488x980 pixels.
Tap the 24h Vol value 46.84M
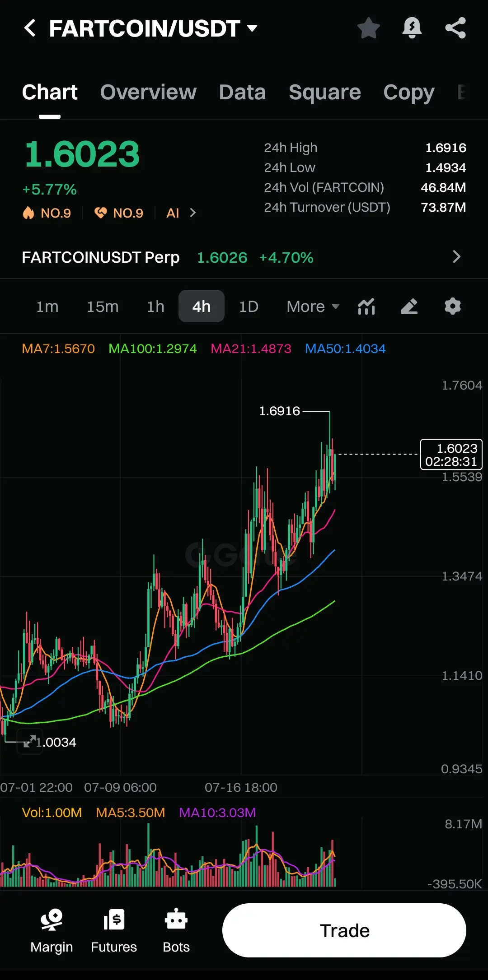click(x=443, y=187)
